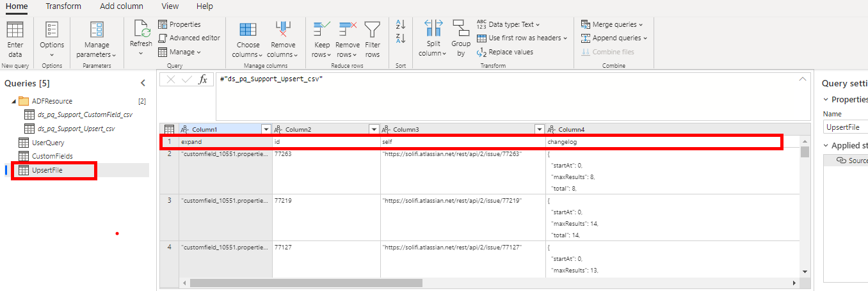Select ds_pq_Support_Upsert_csv query
Screen dimensions: 868x291
(x=76, y=129)
